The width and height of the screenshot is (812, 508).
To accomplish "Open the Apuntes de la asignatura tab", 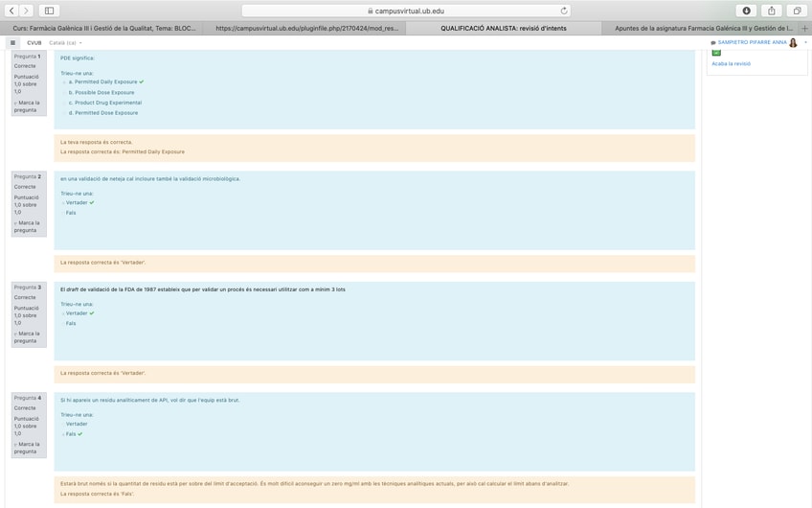I will point(703,28).
